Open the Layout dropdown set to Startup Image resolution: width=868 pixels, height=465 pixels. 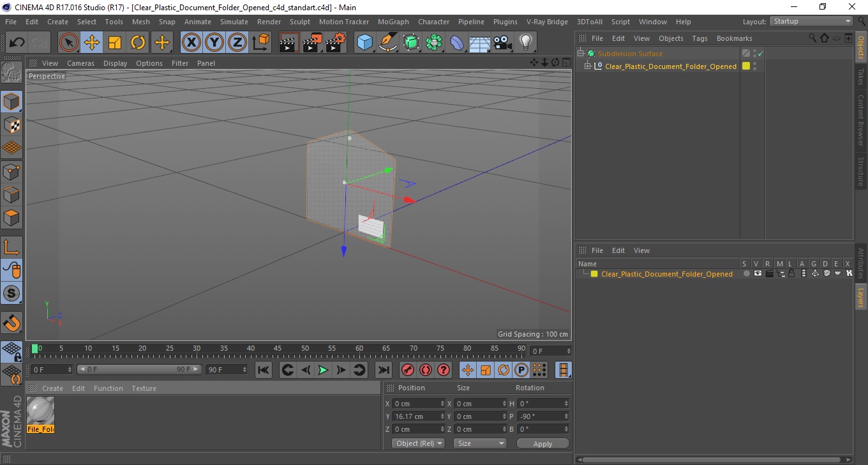click(x=811, y=22)
